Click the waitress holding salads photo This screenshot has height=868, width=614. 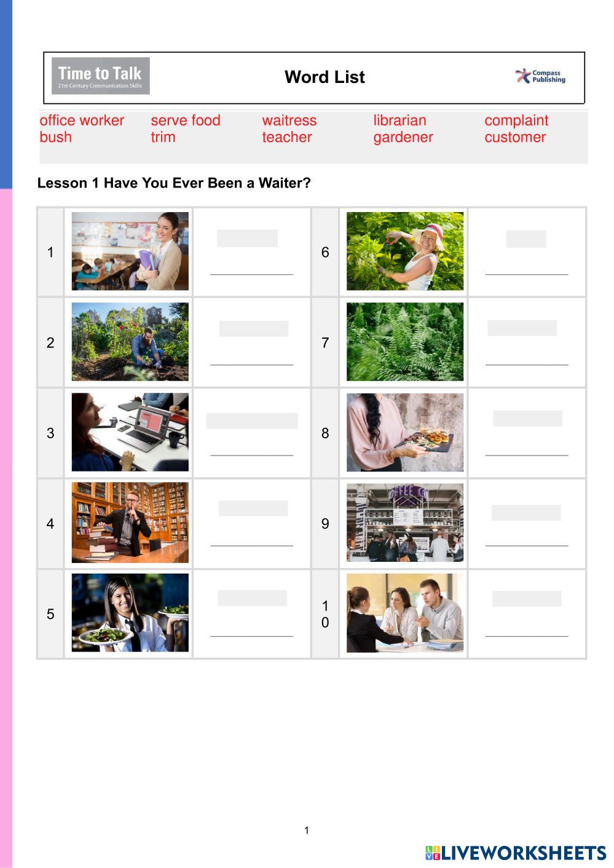point(130,613)
